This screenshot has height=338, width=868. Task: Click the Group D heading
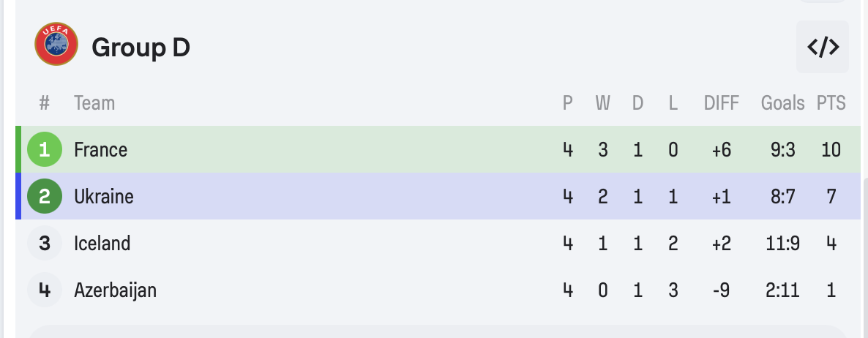(x=141, y=48)
